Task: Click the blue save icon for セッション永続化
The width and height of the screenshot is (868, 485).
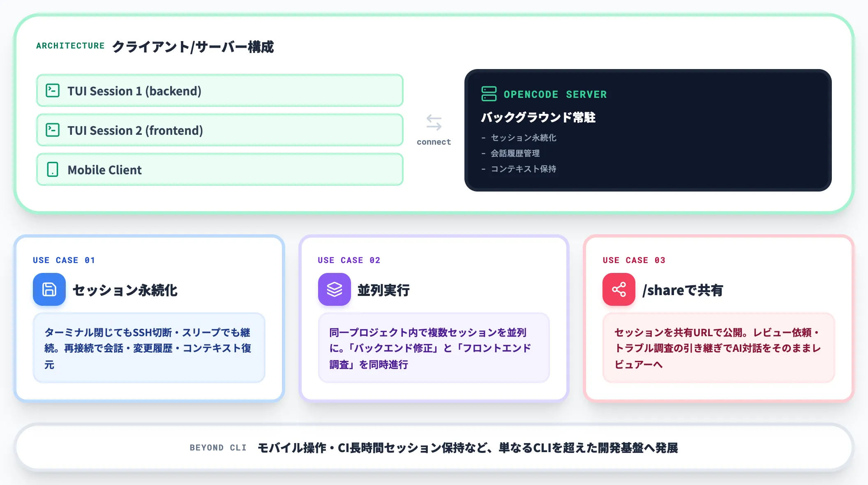Action: 49,289
